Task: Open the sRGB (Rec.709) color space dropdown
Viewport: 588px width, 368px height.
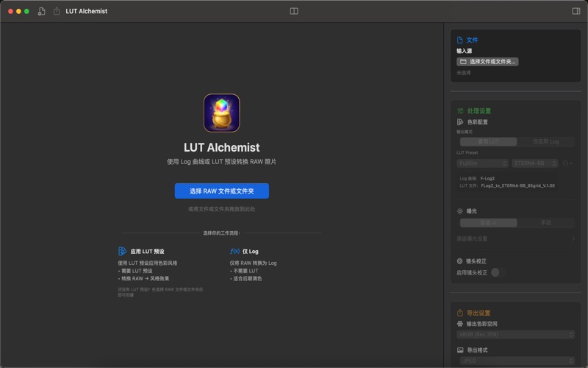Action: pyautogui.click(x=515, y=335)
